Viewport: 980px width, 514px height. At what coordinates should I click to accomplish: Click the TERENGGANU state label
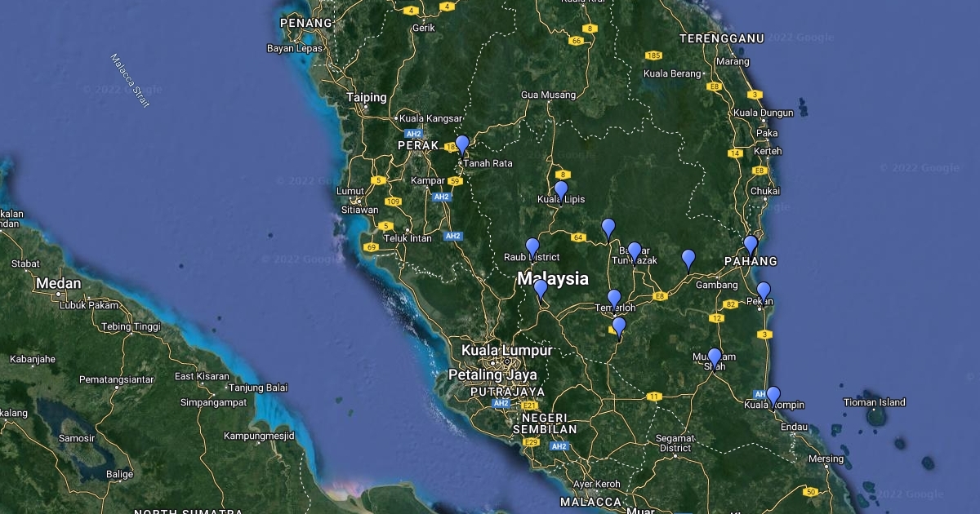click(x=722, y=38)
